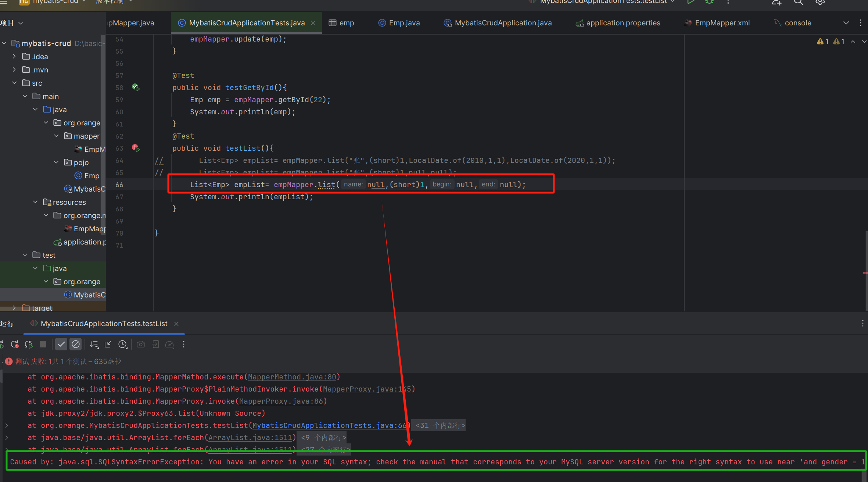Viewport: 868px width, 482px height.
Task: Open MapperProxy.java:86 stack trace link
Action: [281, 401]
